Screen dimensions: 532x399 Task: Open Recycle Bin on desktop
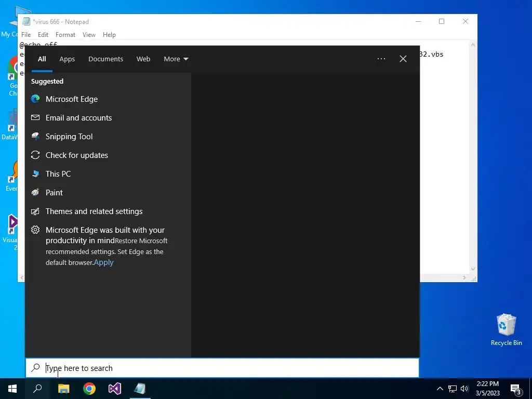(506, 330)
